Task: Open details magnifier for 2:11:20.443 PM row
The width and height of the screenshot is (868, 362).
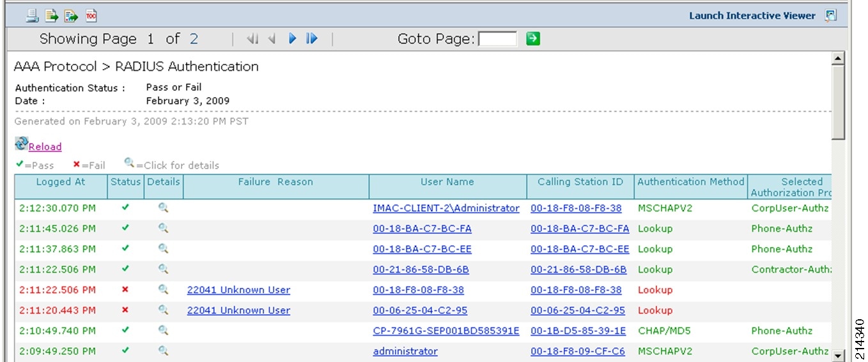Action: pyautogui.click(x=163, y=310)
